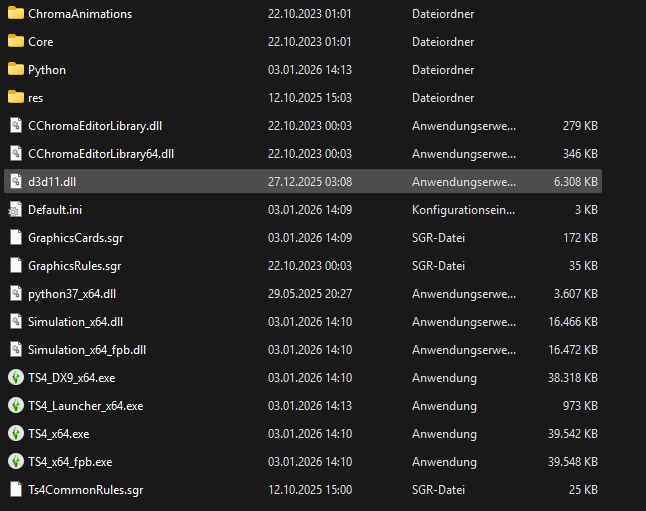646x511 pixels.
Task: Click the 973 KB size value
Action: click(x=580, y=406)
